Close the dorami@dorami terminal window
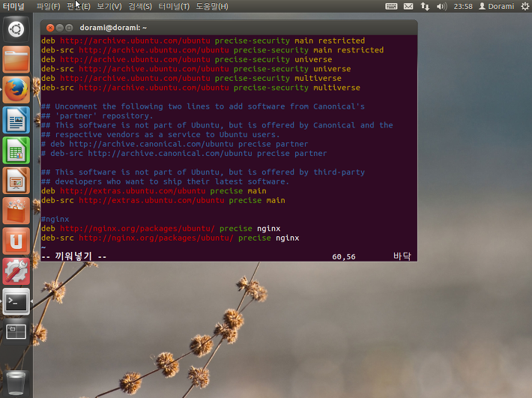 (50, 28)
